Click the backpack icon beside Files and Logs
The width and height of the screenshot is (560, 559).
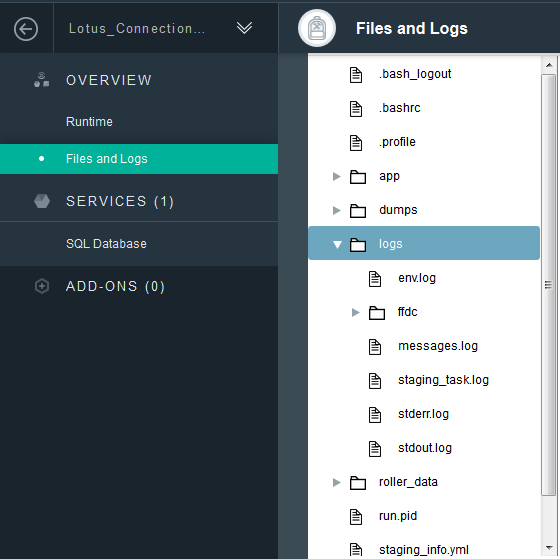tap(317, 28)
